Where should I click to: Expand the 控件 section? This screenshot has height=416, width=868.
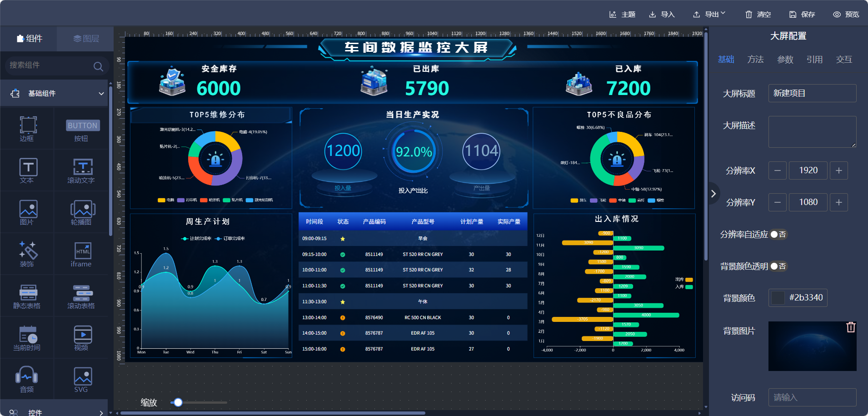pos(101,412)
